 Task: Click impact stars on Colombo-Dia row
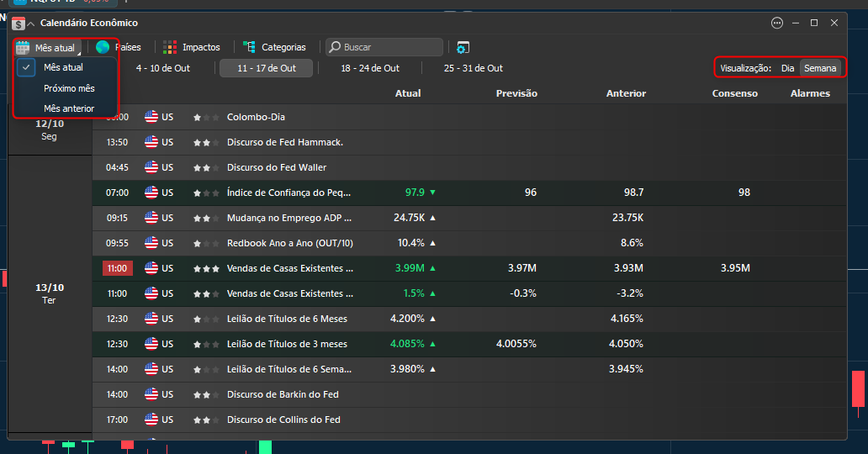206,118
